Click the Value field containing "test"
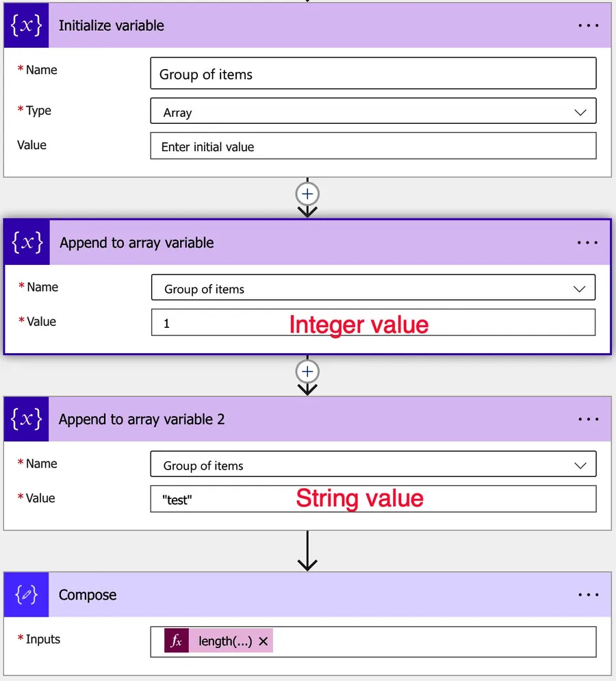The height and width of the screenshot is (681, 616). click(x=373, y=500)
